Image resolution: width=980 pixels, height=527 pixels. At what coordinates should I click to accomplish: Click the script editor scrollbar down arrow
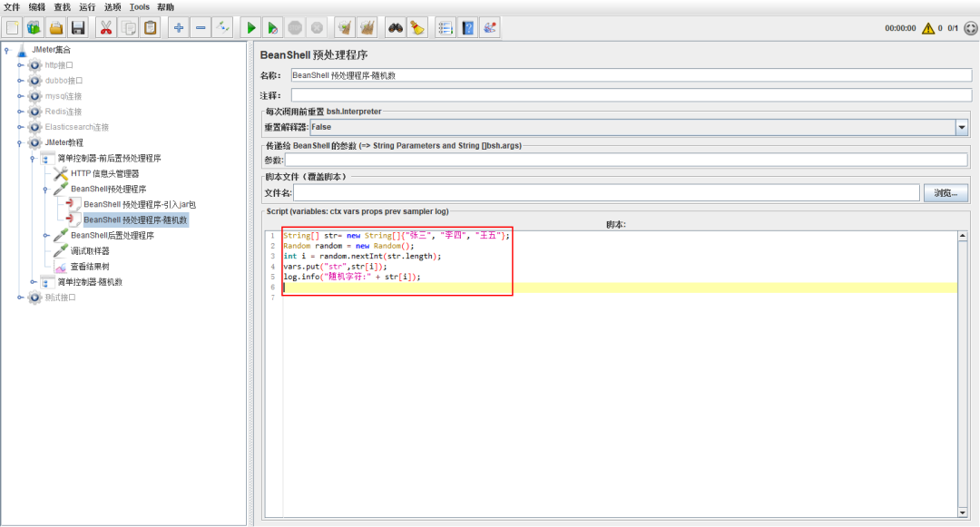tap(963, 512)
